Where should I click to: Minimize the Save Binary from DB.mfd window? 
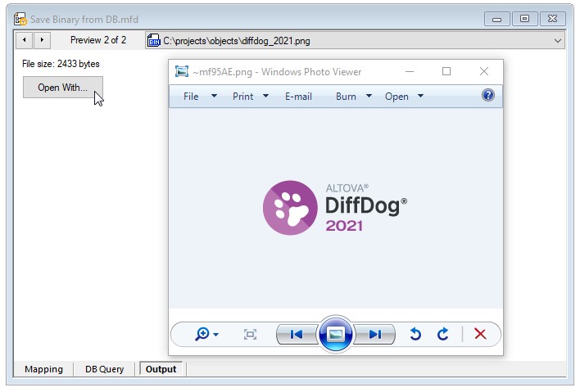496,19
